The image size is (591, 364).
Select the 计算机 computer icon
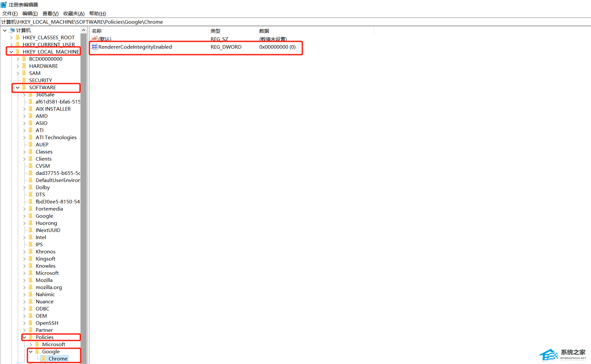pyautogui.click(x=12, y=30)
